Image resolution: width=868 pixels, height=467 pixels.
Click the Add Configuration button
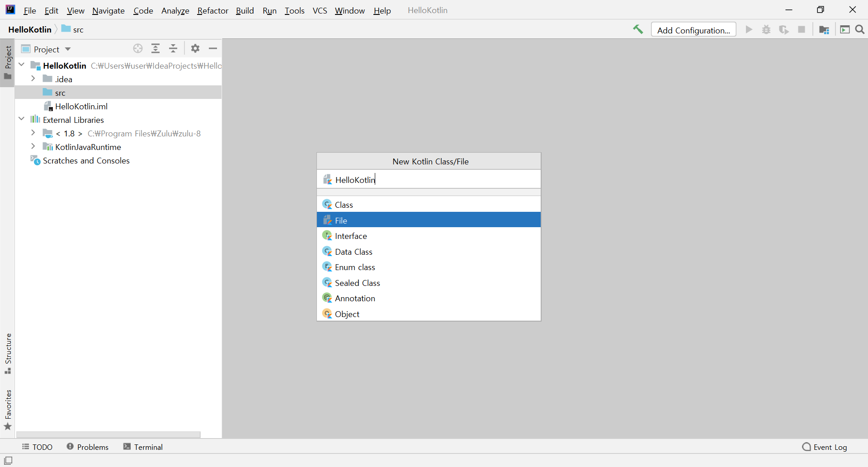[x=693, y=30]
